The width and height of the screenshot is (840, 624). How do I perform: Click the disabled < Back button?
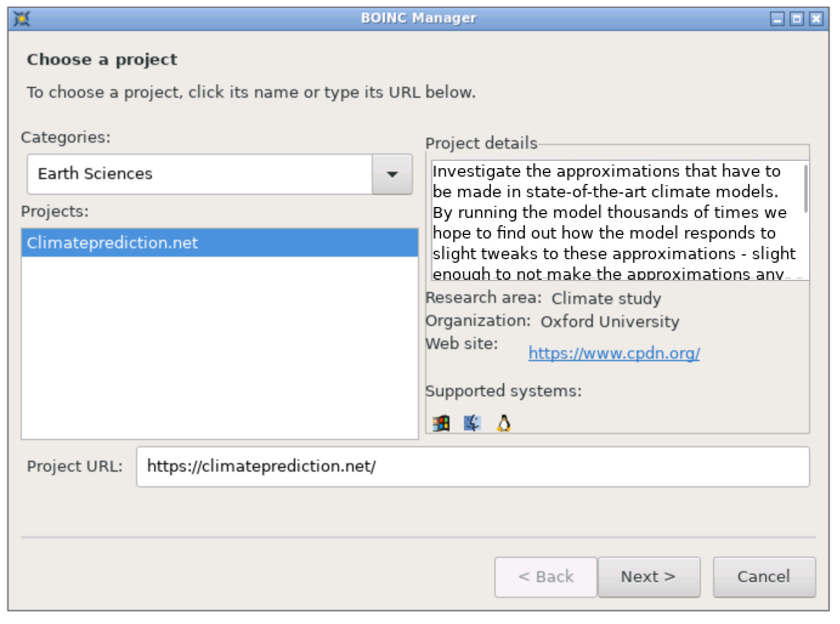545,577
